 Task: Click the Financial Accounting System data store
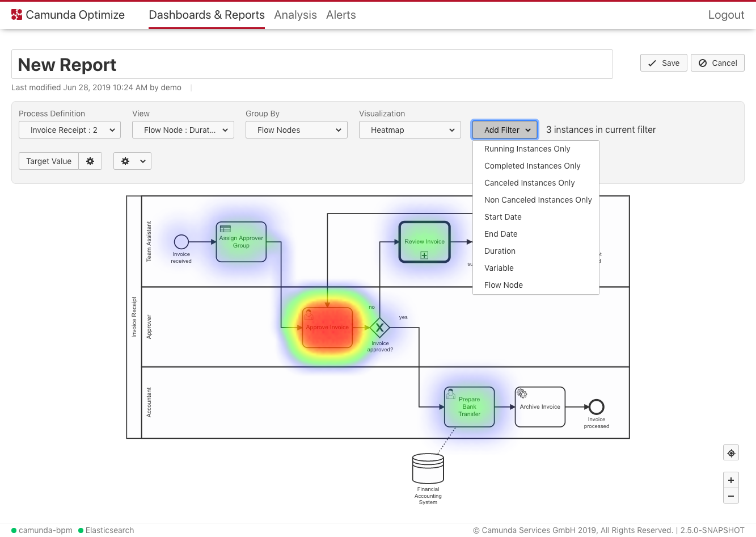(x=428, y=469)
